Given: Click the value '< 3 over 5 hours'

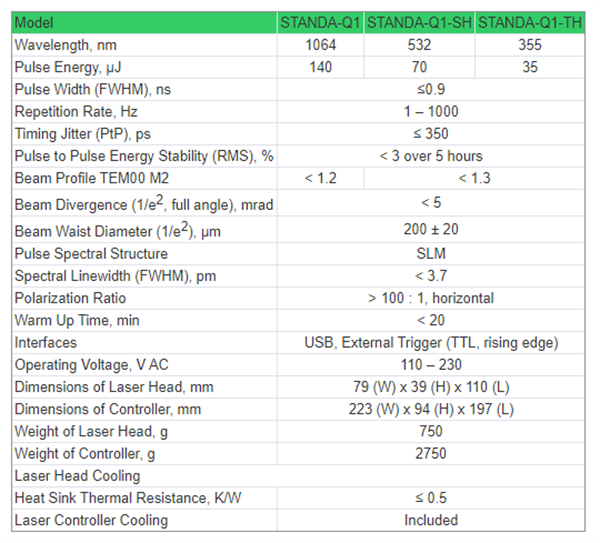Looking at the screenshot, I should (431, 156).
